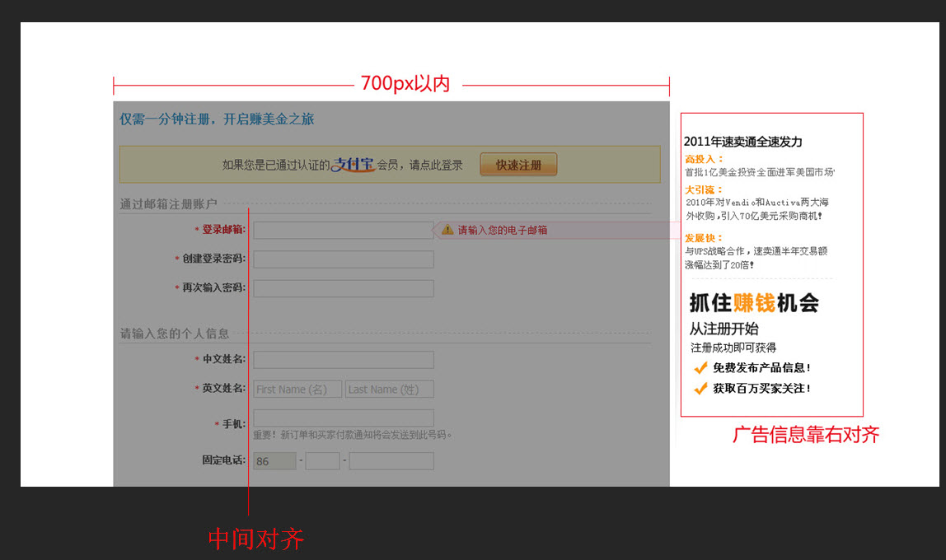Click the First Name (名) field
Screen dimensions: 946x560
pos(297,390)
